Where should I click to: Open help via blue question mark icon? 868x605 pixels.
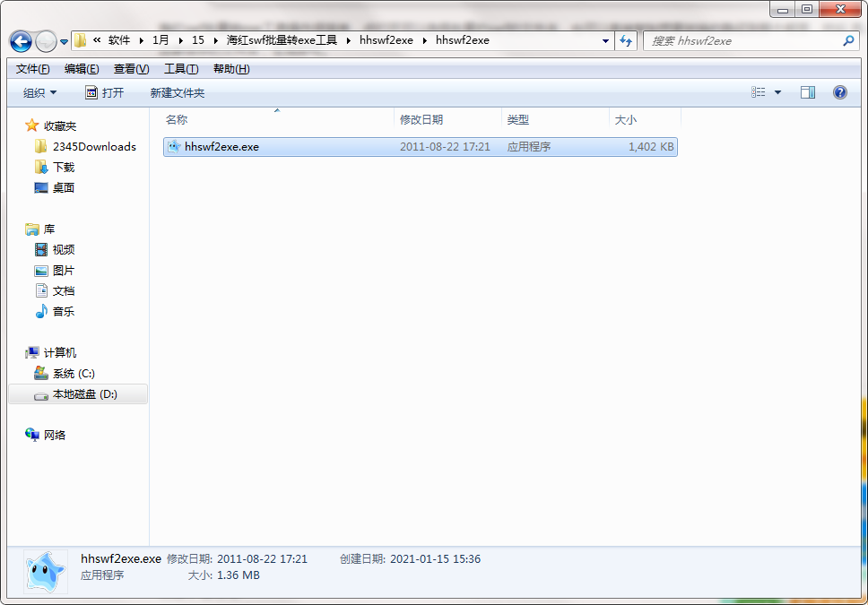click(840, 92)
